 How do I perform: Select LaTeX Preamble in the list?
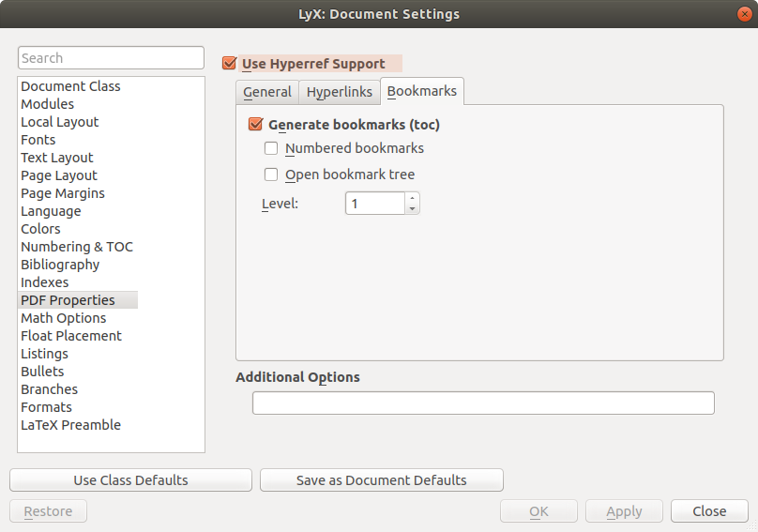click(70, 425)
